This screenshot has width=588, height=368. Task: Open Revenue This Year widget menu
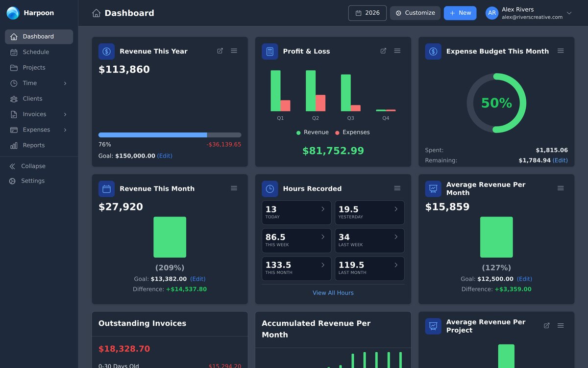(x=234, y=51)
